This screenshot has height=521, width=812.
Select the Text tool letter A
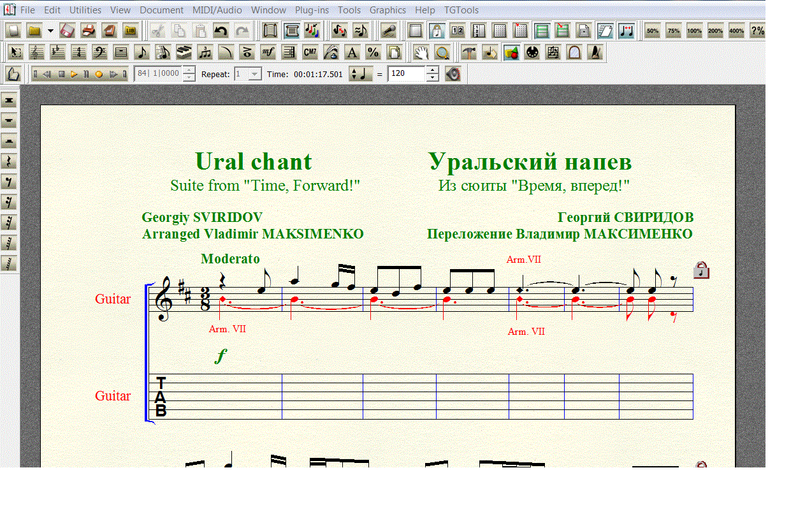(x=352, y=52)
